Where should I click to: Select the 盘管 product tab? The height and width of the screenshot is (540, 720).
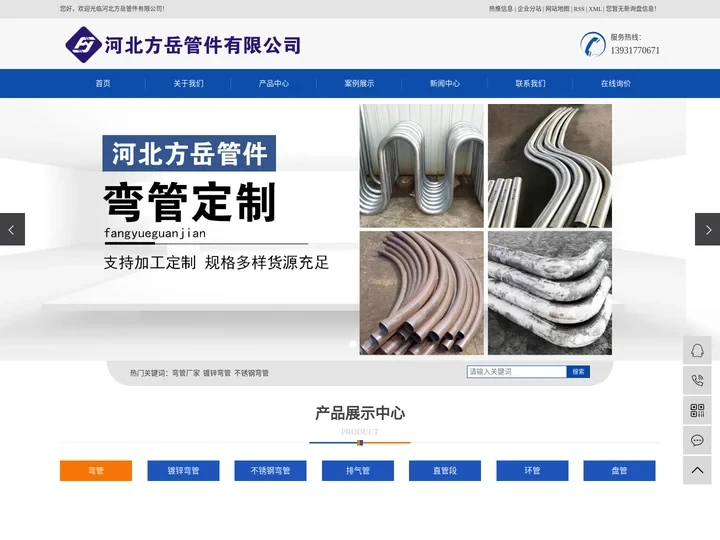pos(619,471)
